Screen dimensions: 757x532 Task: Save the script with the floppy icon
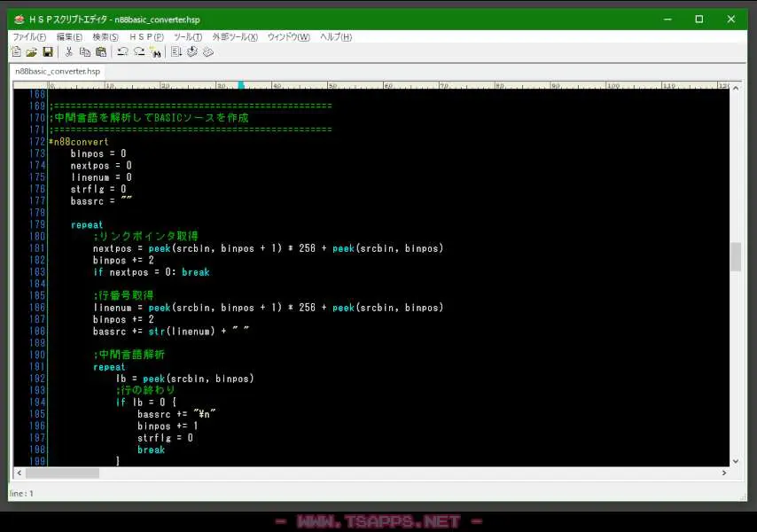tap(48, 52)
